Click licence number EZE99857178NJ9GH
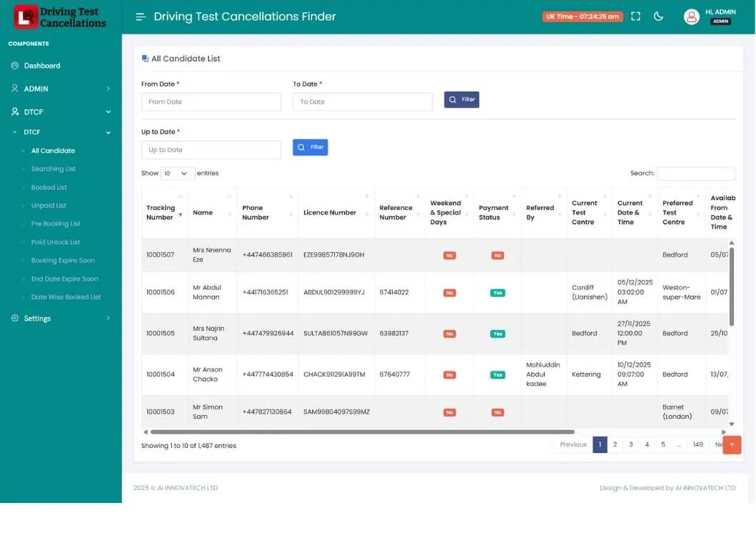This screenshot has width=756, height=533. [333, 255]
